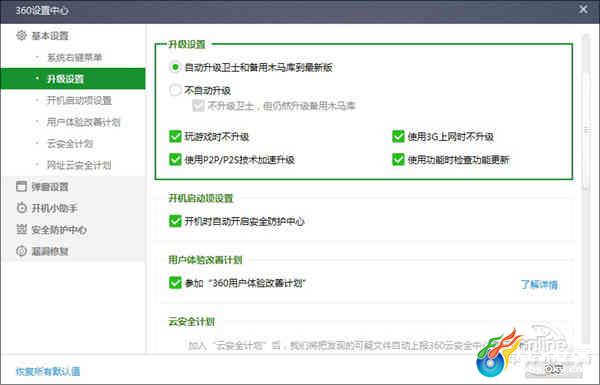Close the 360设置中心 window
600x385 pixels.
[x=583, y=9]
